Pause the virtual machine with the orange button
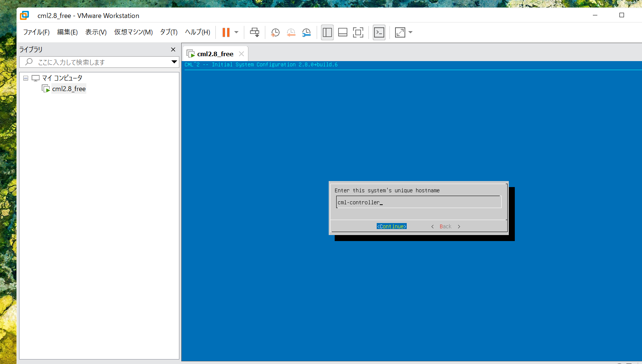 [x=226, y=32]
